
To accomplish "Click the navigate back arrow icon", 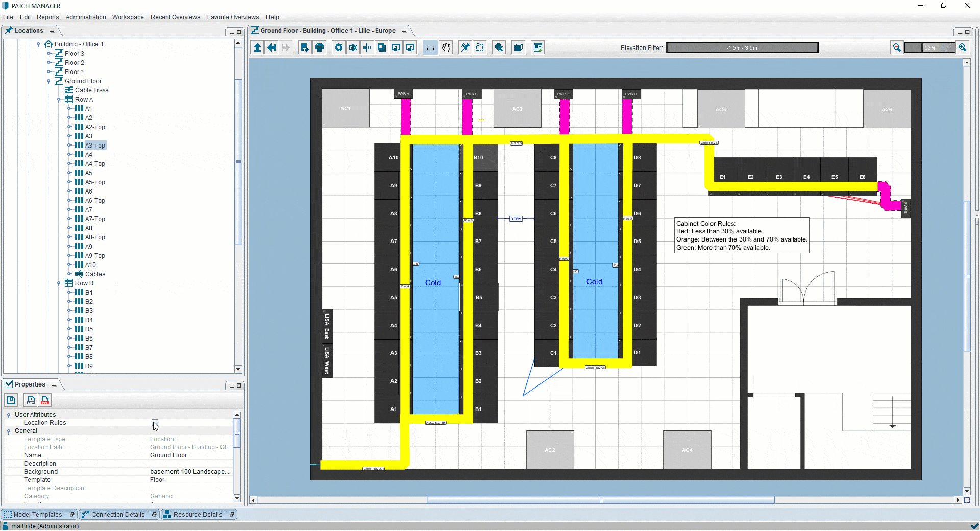I will pyautogui.click(x=272, y=47).
